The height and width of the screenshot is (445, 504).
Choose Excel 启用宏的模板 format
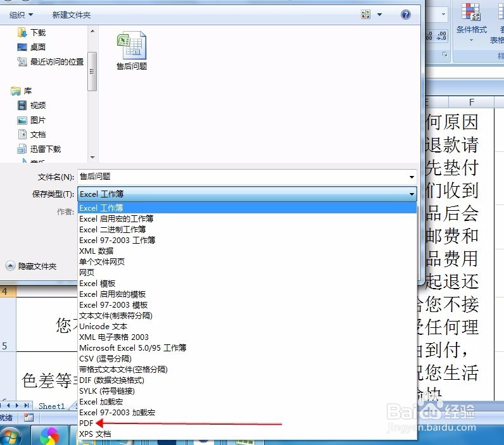[x=247, y=294]
